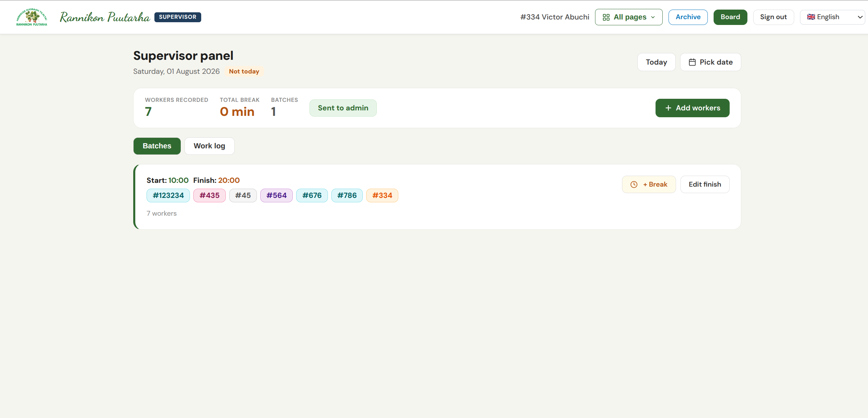Open the English language selector
Screen dimensions: 868x418
[x=832, y=17]
